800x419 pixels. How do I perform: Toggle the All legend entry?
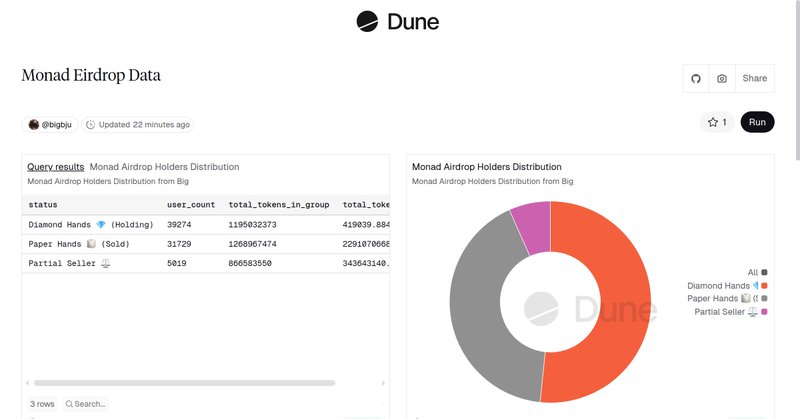click(757, 273)
